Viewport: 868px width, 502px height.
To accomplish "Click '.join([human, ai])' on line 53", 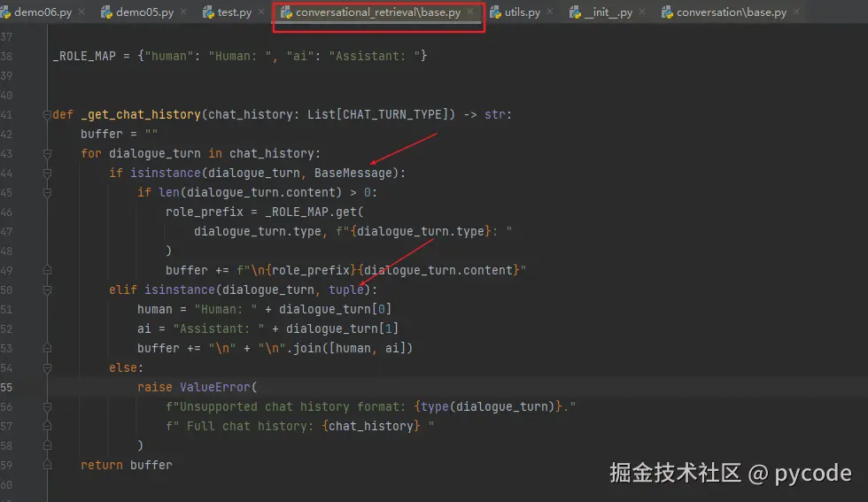I will [x=349, y=348].
